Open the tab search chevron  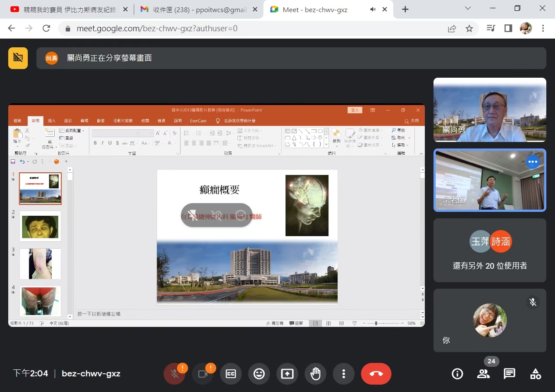(468, 8)
